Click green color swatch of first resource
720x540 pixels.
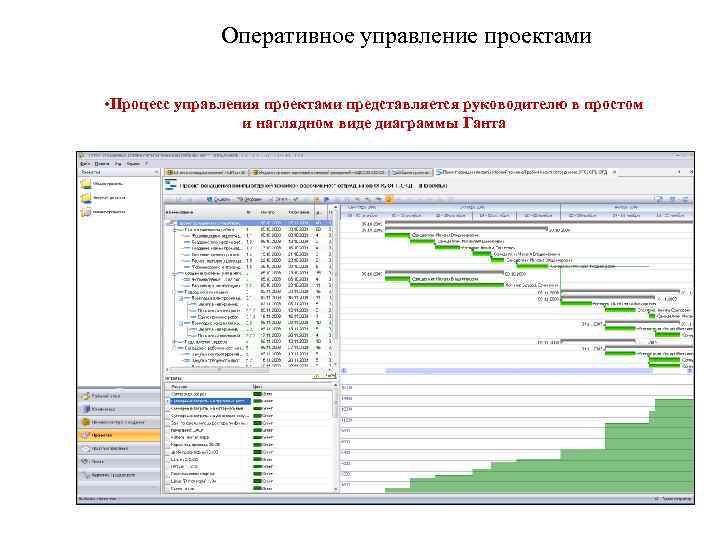pyautogui.click(x=257, y=394)
